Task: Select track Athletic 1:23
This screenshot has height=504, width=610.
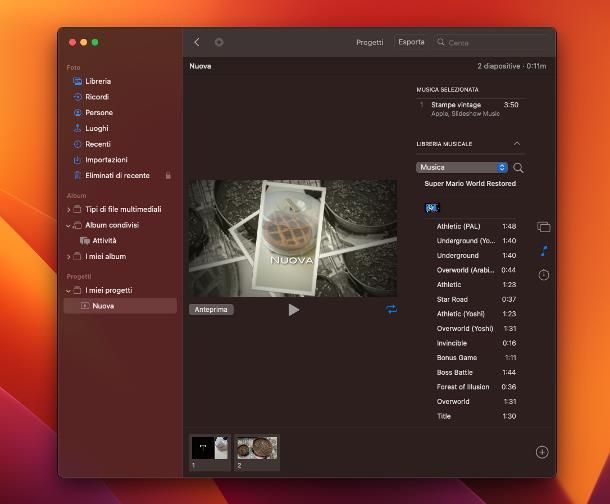Action: click(476, 285)
